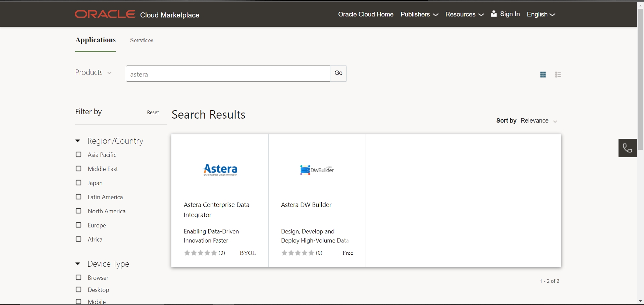
Task: Click star rating of Astera DW Builder
Action: click(298, 253)
